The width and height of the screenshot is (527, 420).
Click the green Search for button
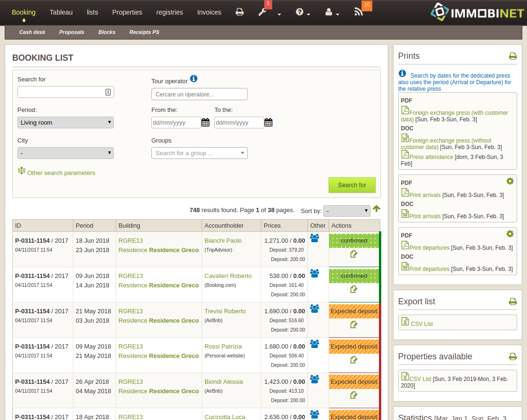coord(352,185)
